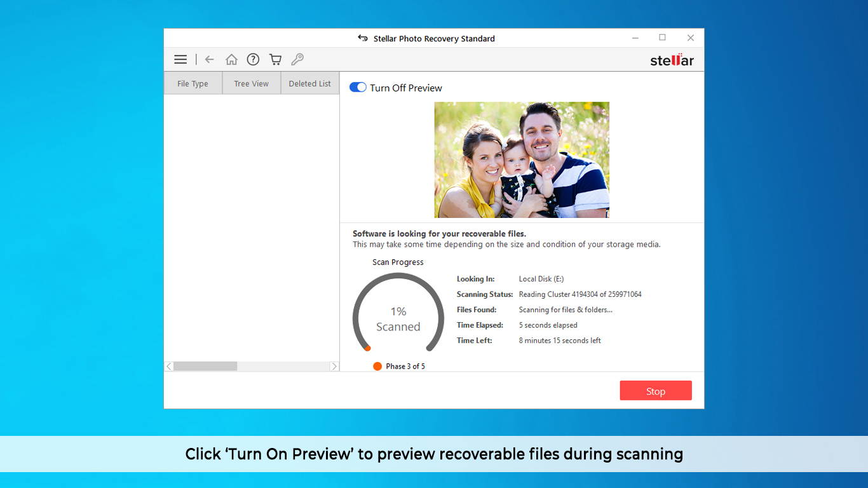868x488 pixels.
Task: Click the app icon in title bar
Action: [x=363, y=38]
